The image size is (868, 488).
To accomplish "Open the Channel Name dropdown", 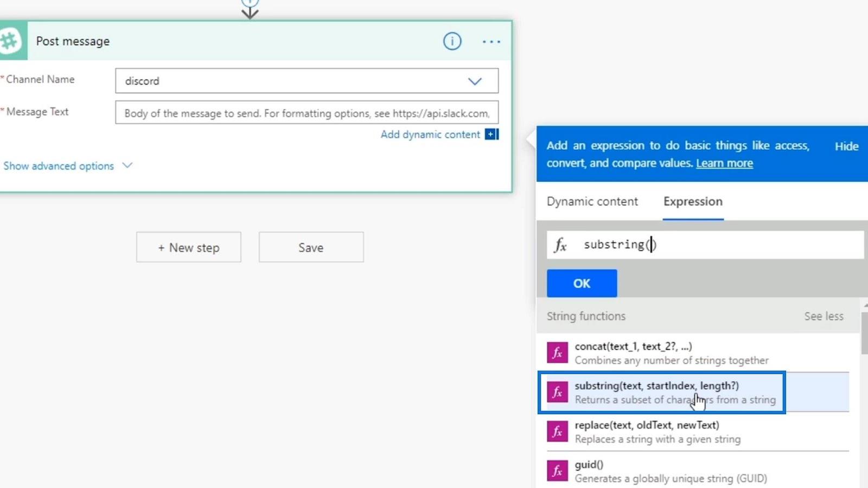I will tap(307, 81).
